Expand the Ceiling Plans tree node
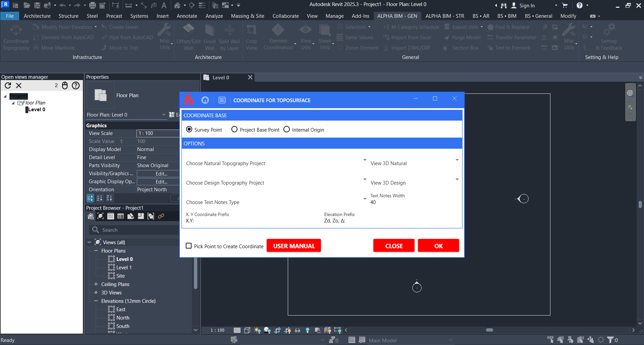The height and width of the screenshot is (345, 644). (96, 284)
